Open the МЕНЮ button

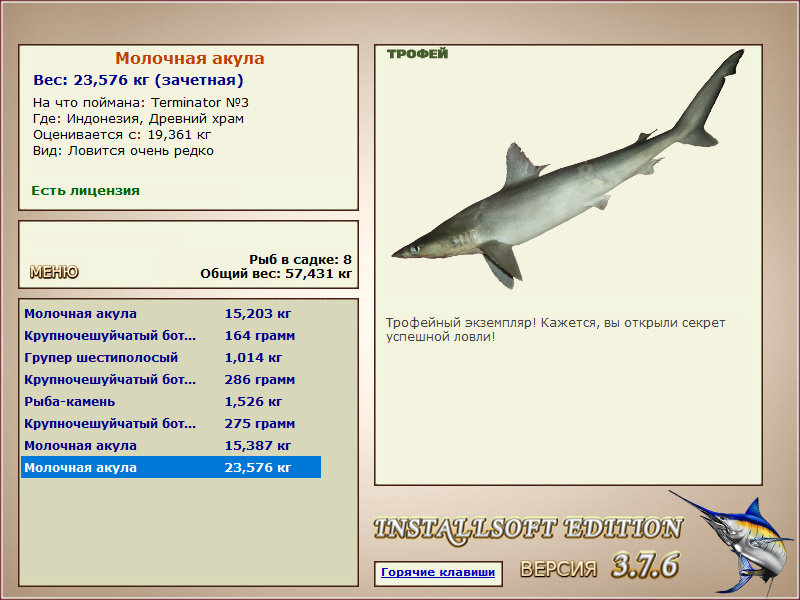pos(54,272)
